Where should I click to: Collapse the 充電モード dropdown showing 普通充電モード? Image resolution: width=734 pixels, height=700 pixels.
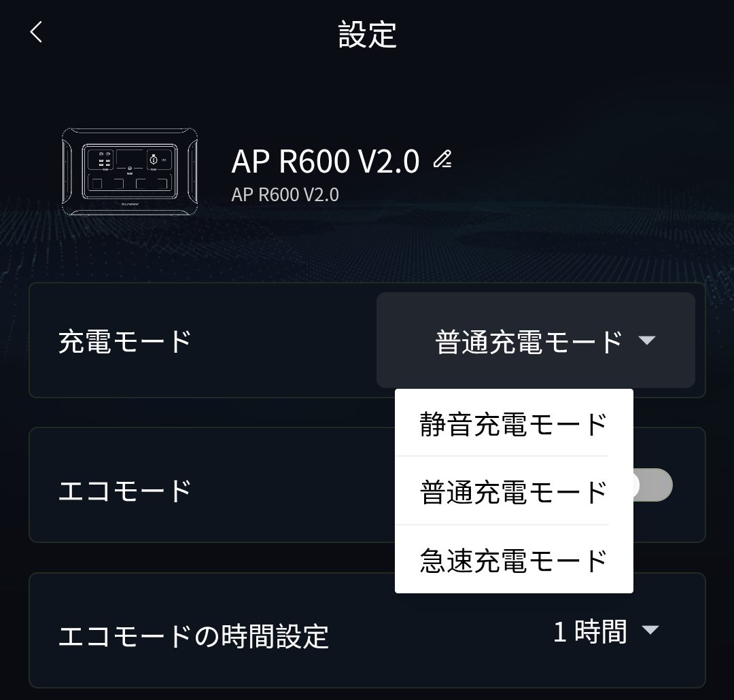(x=536, y=340)
